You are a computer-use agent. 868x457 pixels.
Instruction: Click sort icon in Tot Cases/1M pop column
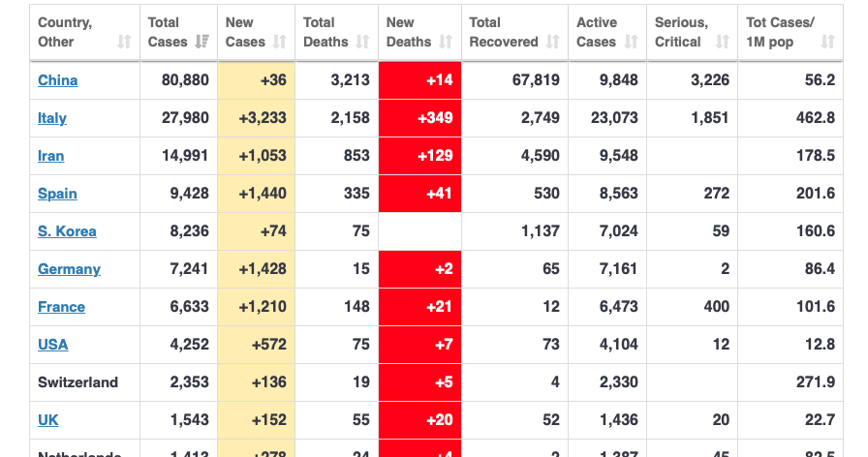tap(827, 42)
